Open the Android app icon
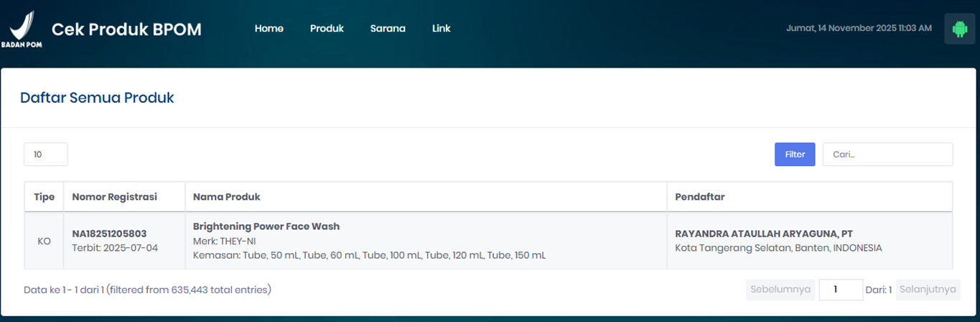Image resolution: width=980 pixels, height=322 pixels. [959, 29]
